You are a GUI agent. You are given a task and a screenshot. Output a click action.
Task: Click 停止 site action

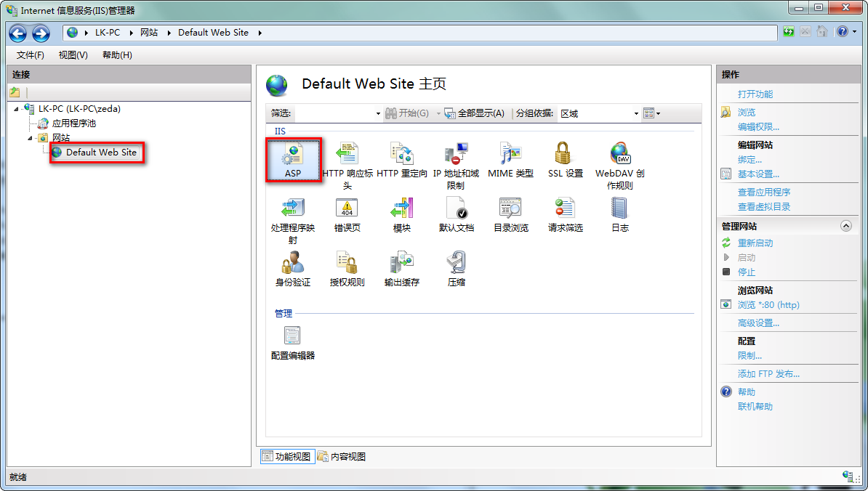(746, 272)
